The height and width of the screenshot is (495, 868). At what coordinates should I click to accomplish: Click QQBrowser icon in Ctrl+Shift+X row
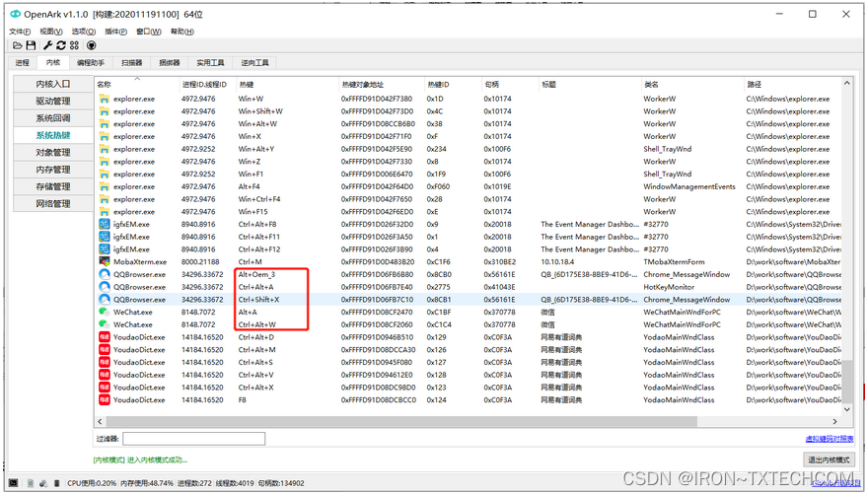[105, 299]
